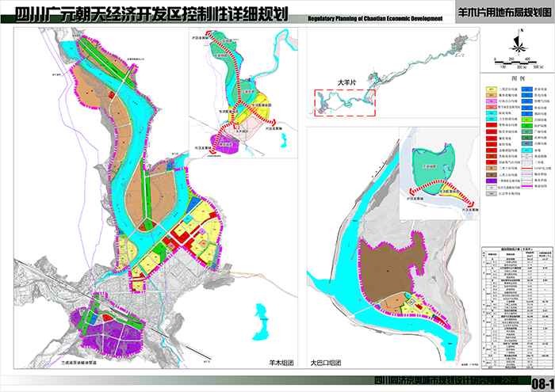
Task: Click the cyan lake southeast of 羊木 map
Action: 261,322
